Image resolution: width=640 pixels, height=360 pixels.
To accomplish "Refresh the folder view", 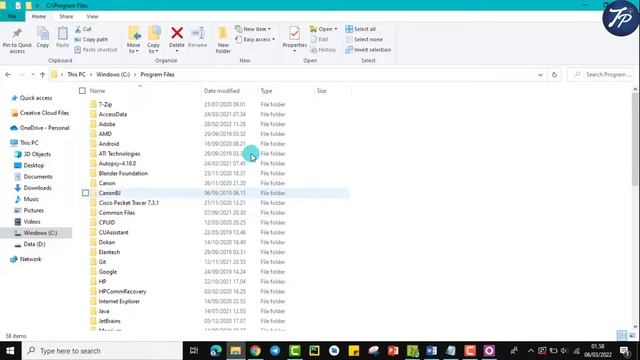I will pyautogui.click(x=554, y=75).
